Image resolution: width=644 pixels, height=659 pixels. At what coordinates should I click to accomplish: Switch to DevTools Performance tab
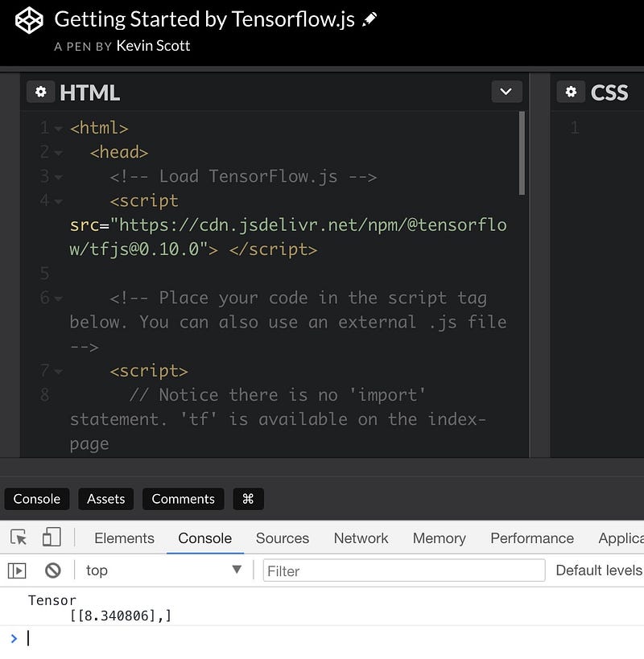pyautogui.click(x=532, y=538)
